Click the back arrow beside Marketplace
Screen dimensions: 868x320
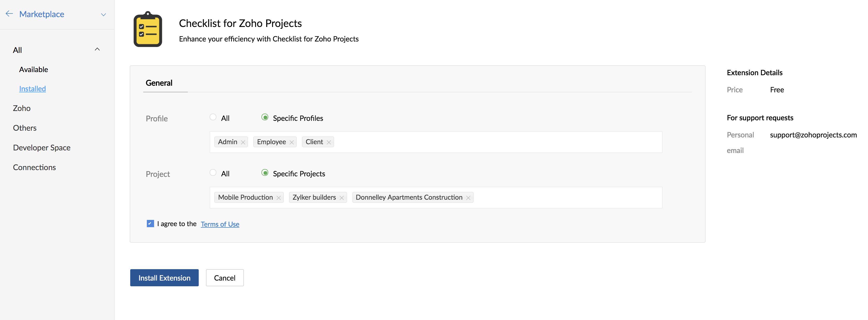tap(9, 14)
